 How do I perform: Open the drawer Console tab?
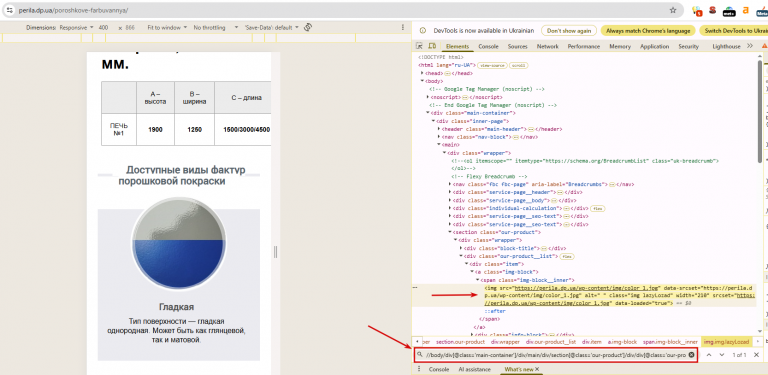click(x=439, y=369)
